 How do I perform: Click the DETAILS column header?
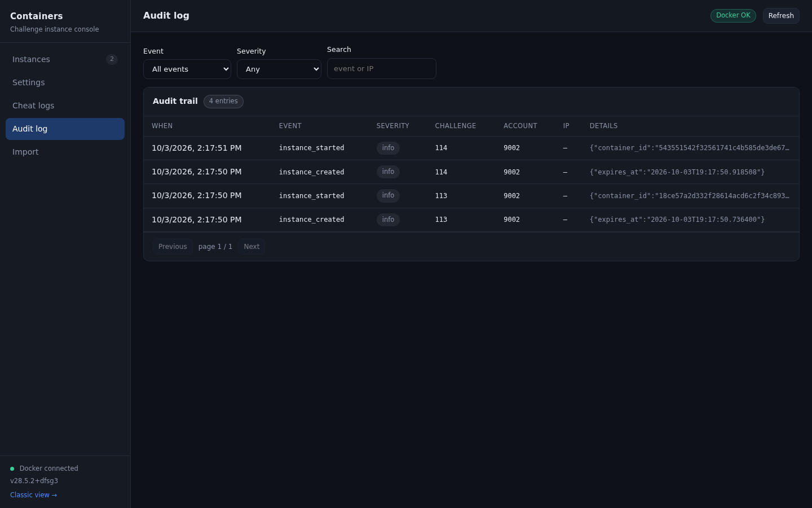click(x=604, y=126)
